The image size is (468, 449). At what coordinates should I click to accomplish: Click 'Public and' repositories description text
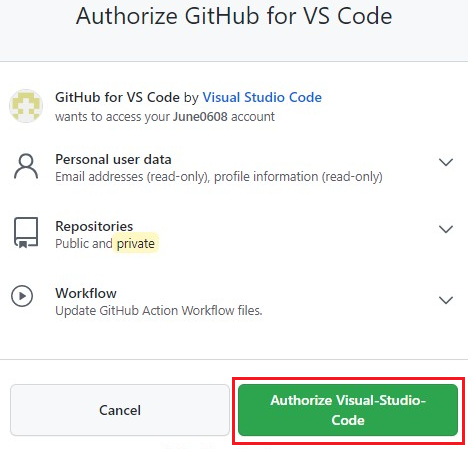tap(84, 244)
